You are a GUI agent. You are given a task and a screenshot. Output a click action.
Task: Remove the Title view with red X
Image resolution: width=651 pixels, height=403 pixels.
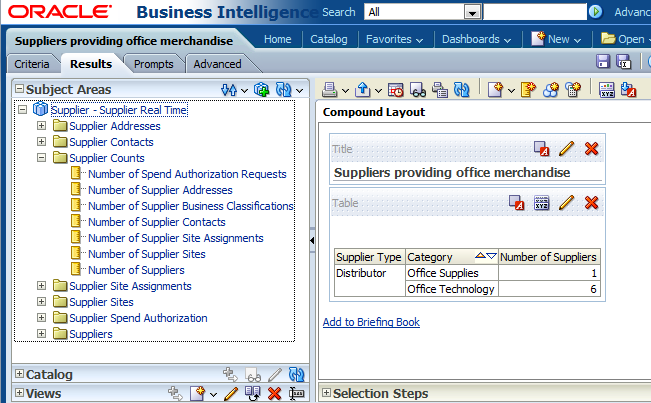pyautogui.click(x=591, y=149)
